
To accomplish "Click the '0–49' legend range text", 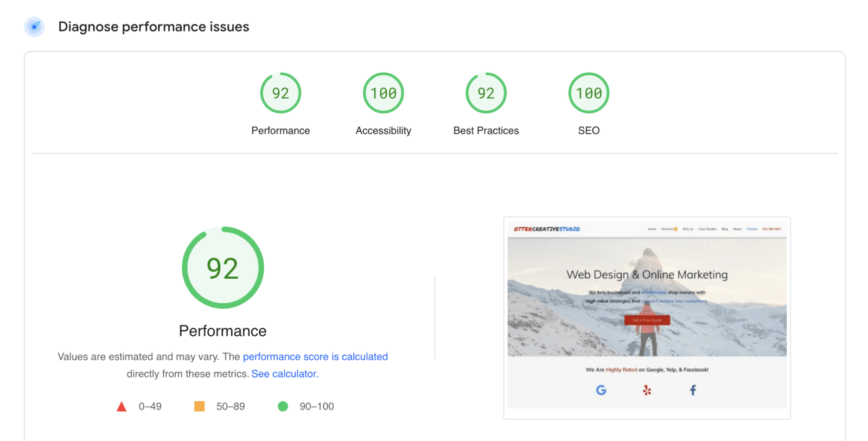I will [150, 406].
